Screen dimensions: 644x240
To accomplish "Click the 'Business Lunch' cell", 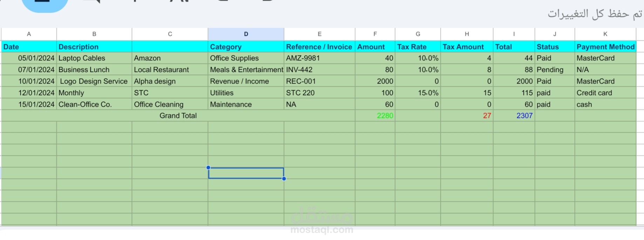I will click(94, 70).
